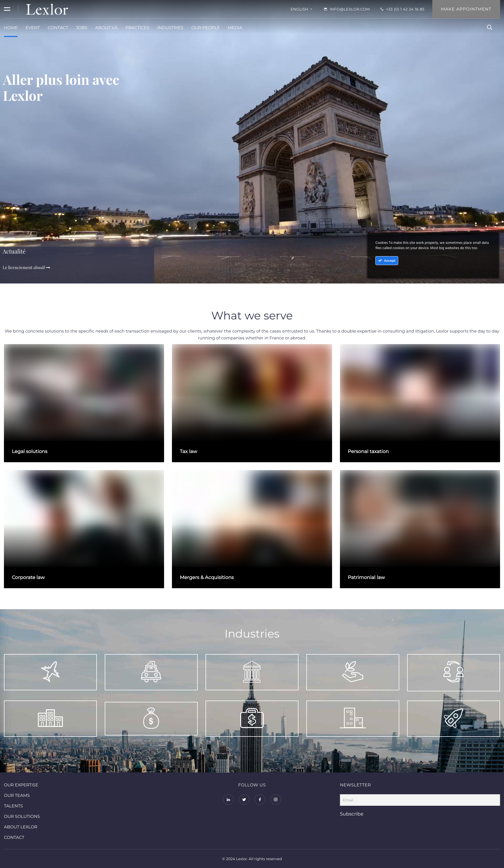The height and width of the screenshot is (868, 504).
Task: Select the airplane industry icon
Action: pos(50,672)
